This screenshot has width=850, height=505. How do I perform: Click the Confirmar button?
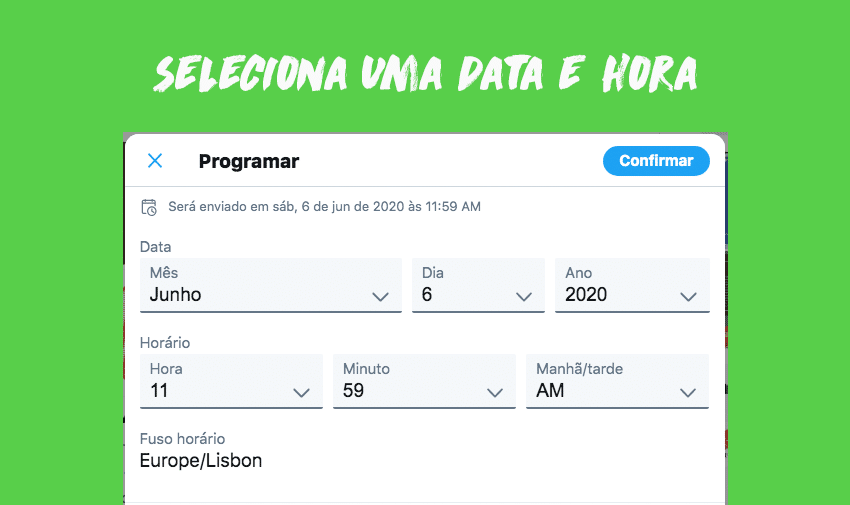tap(656, 161)
